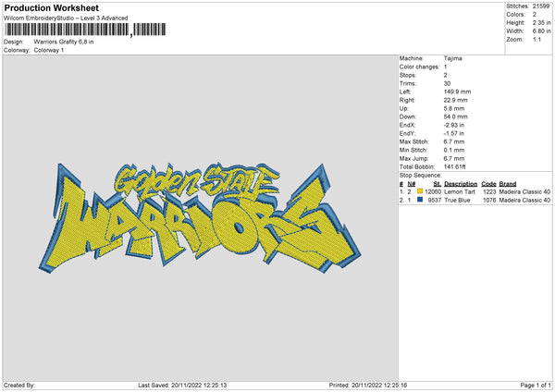Click the Golden State Warriors embroidery preview
Image resolution: width=555 pixels, height=392 pixels.
pyautogui.click(x=200, y=218)
